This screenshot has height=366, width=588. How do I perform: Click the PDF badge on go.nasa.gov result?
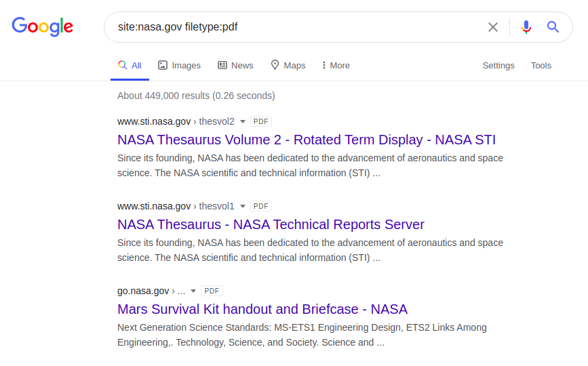(x=212, y=291)
